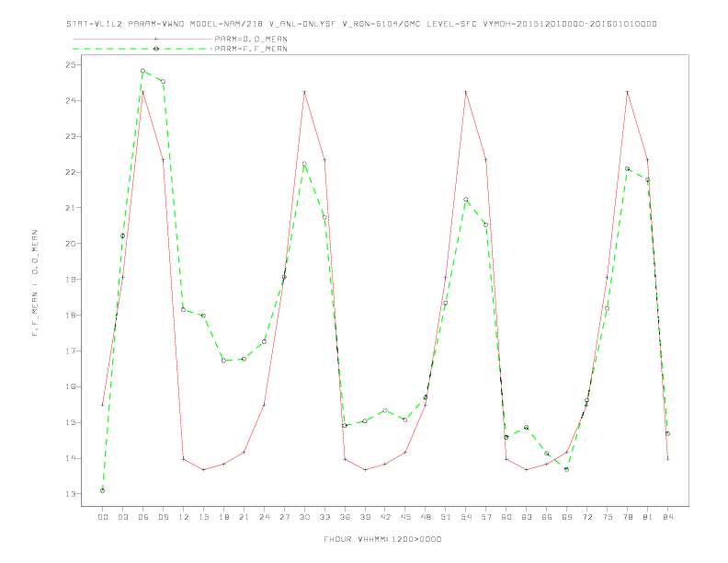Viewport: 728px width, 563px height.
Task: Click red plus marker at hour 15 minimum
Action: (203, 470)
